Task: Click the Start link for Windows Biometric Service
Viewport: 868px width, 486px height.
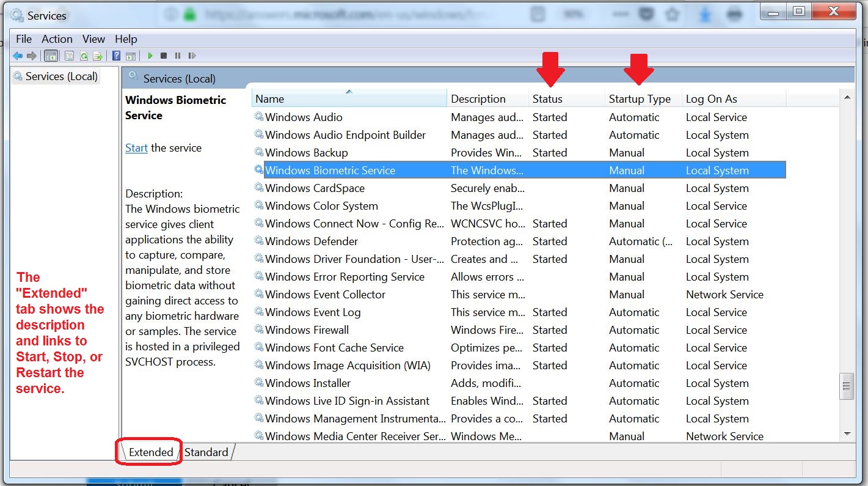Action: [x=136, y=148]
